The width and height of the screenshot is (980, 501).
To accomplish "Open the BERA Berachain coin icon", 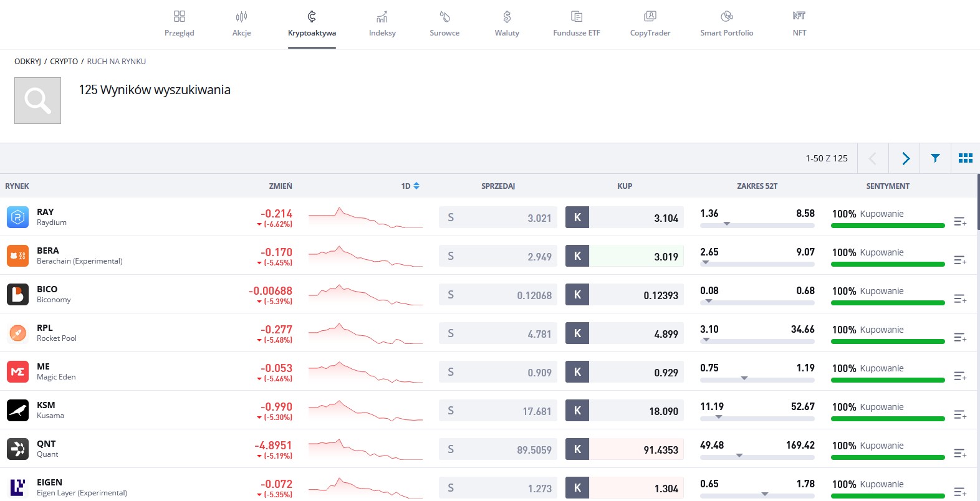I will pyautogui.click(x=17, y=255).
